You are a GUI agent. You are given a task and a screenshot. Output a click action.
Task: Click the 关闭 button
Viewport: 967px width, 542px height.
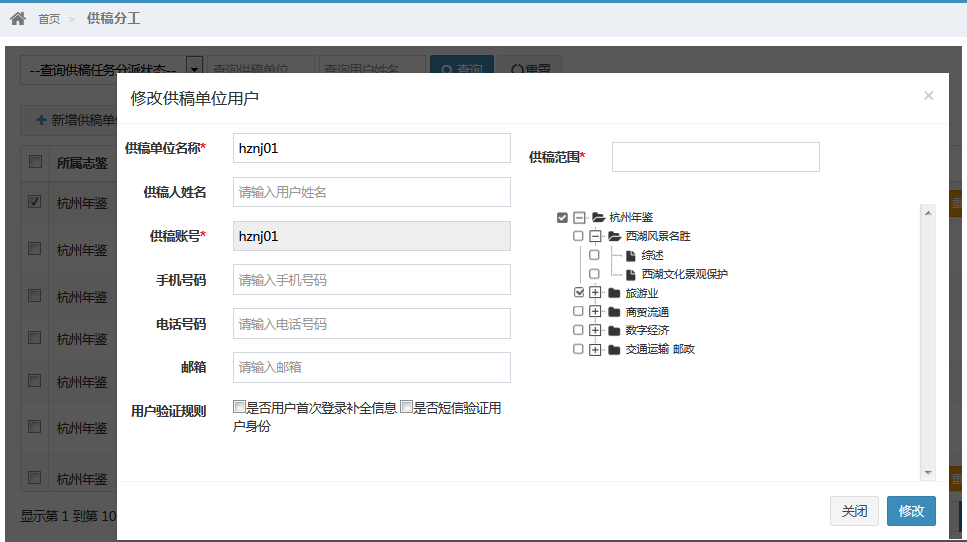tap(854, 511)
